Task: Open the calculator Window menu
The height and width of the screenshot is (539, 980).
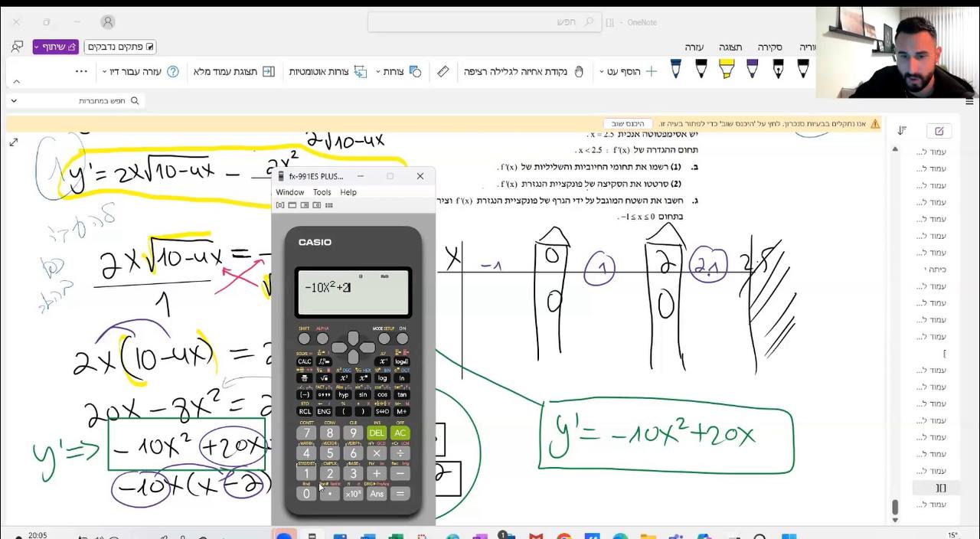Action: click(x=290, y=192)
